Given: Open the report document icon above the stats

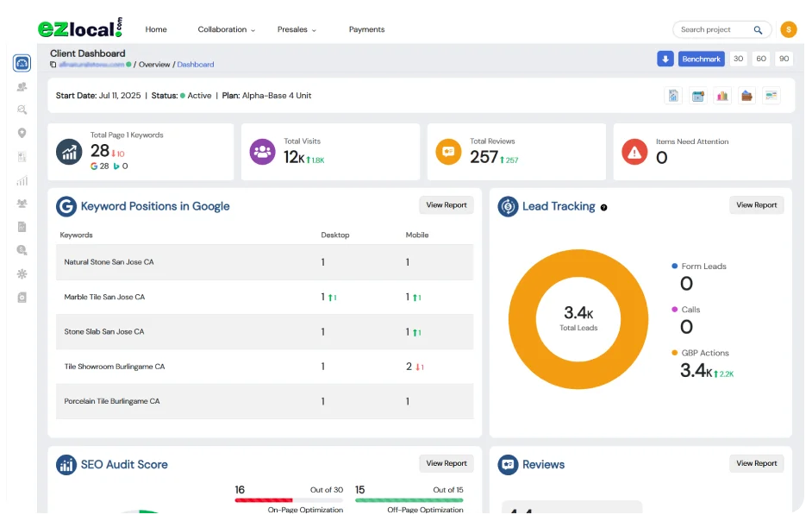Looking at the screenshot, I should (673, 95).
